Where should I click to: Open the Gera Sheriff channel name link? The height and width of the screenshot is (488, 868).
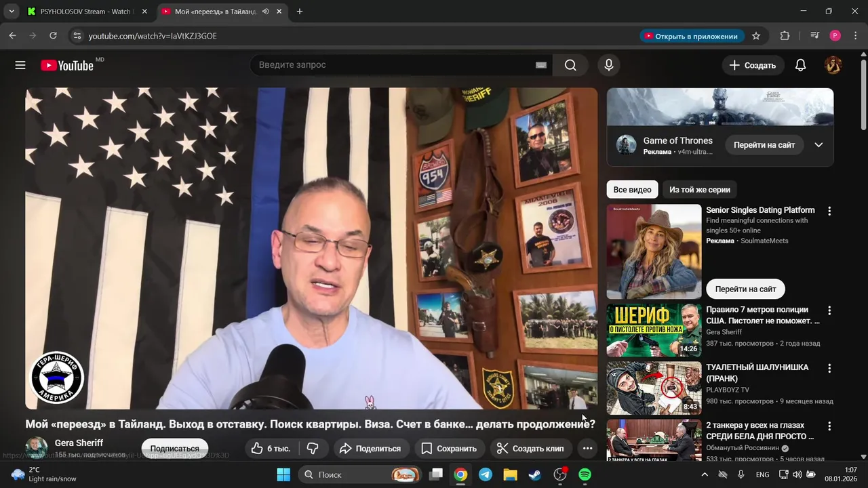(79, 443)
